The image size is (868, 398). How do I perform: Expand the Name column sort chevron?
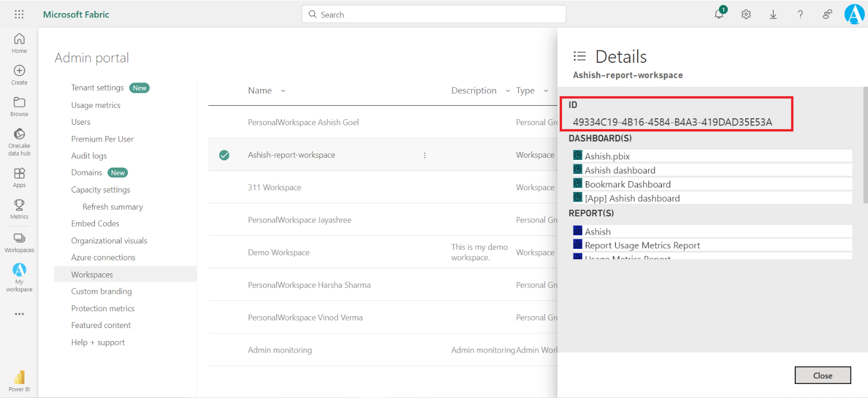(283, 91)
